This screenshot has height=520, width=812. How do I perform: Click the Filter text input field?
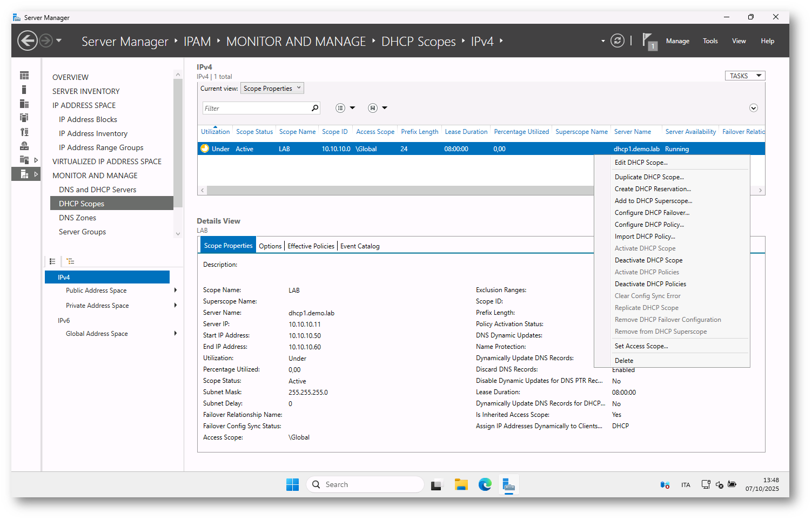[x=256, y=109]
